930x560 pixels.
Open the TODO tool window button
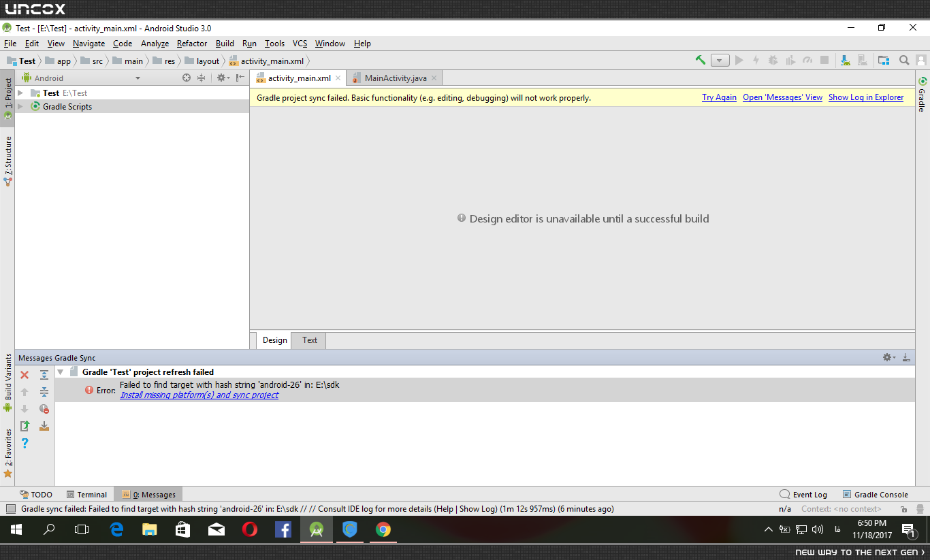[36, 495]
